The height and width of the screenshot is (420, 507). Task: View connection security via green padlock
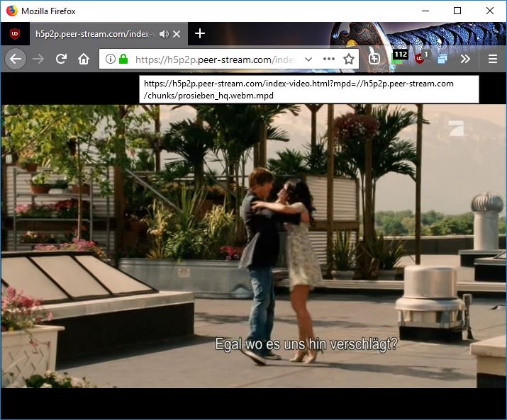123,59
